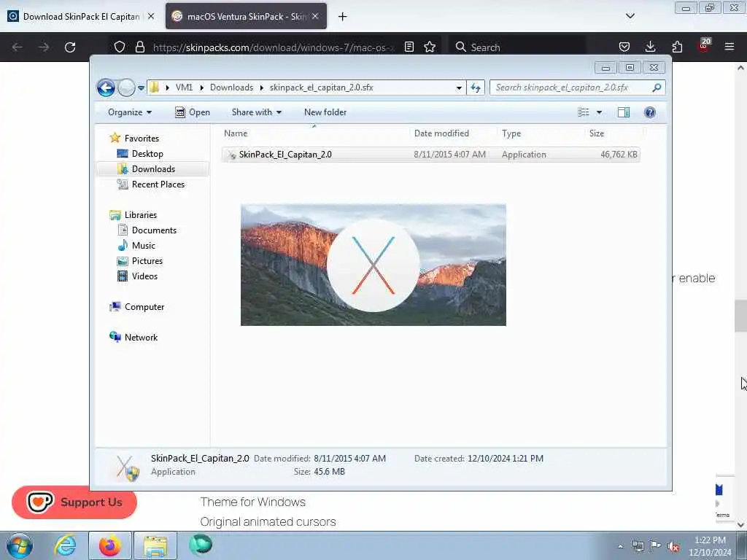Viewport: 747px width, 560px height.
Task: Open the Windows Start menu
Action: (20, 545)
